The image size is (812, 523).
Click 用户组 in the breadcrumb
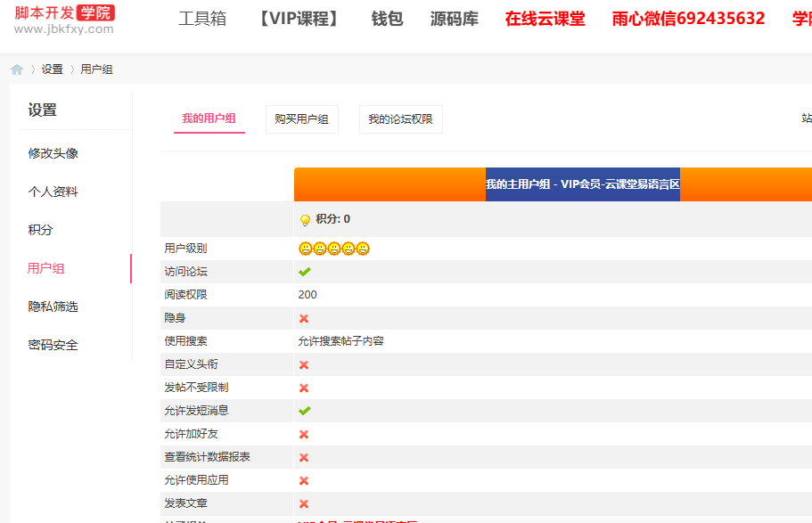(x=97, y=69)
